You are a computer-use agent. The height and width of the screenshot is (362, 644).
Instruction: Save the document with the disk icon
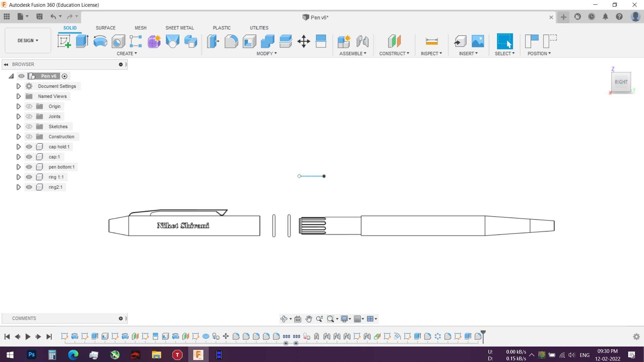(x=39, y=16)
